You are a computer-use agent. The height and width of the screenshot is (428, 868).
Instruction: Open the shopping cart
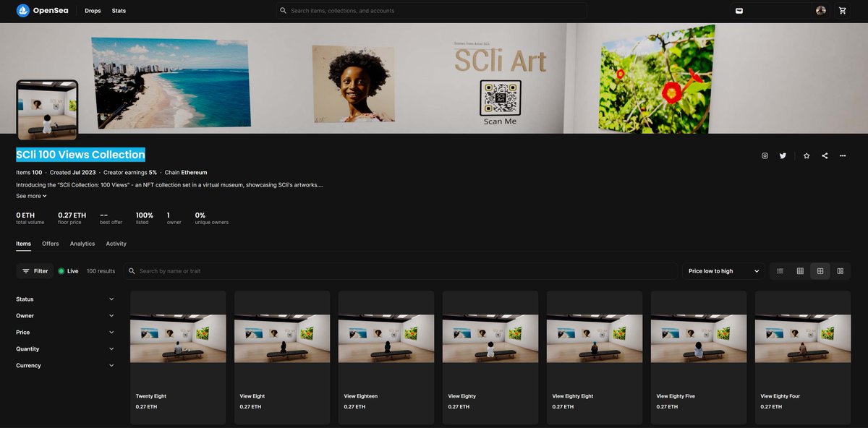(843, 11)
